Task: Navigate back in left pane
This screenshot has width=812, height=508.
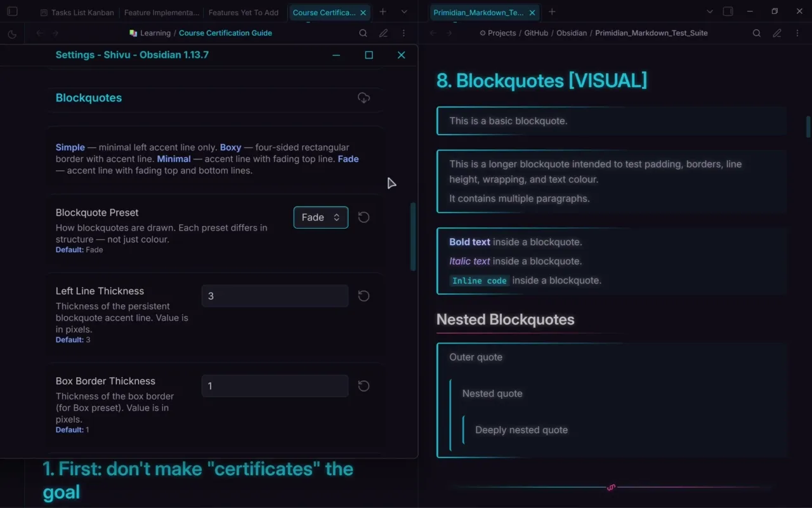Action: [x=39, y=33]
